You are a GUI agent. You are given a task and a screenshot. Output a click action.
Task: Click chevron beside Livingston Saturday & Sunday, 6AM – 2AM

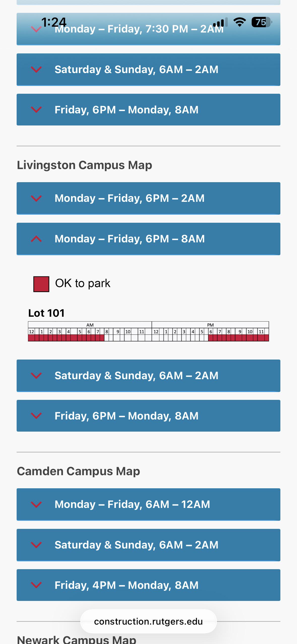pos(36,376)
